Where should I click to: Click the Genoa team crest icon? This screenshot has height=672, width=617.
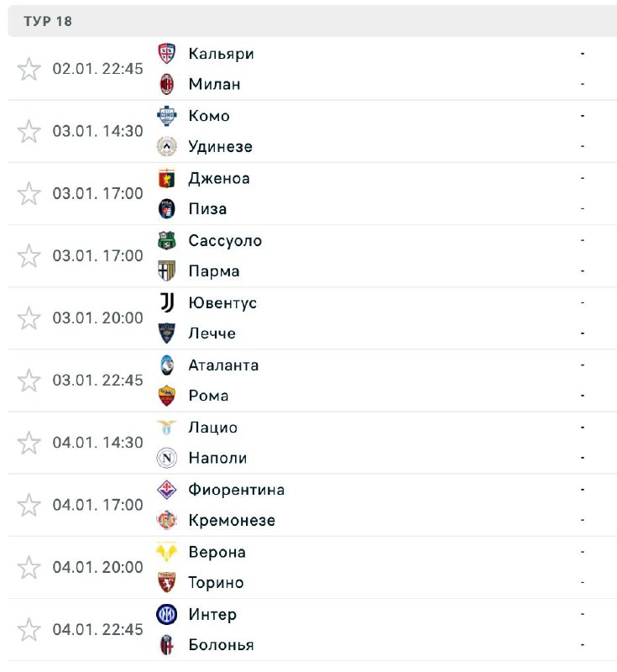click(167, 178)
